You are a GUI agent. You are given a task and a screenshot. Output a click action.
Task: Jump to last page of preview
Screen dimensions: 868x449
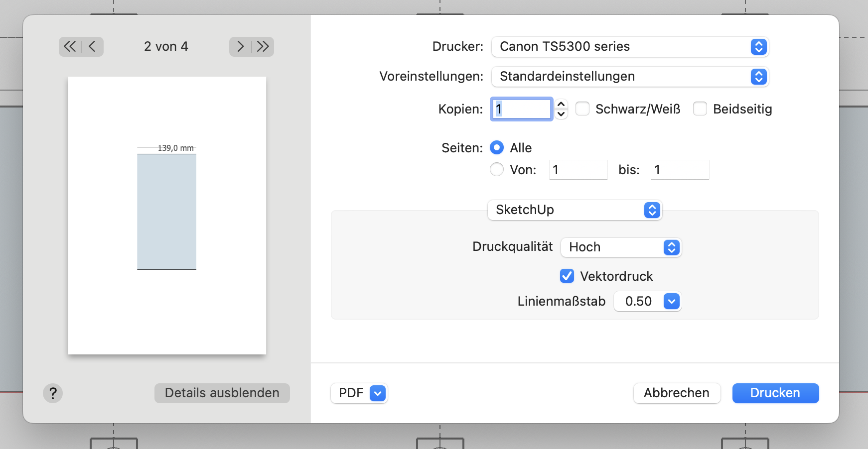[263, 47]
